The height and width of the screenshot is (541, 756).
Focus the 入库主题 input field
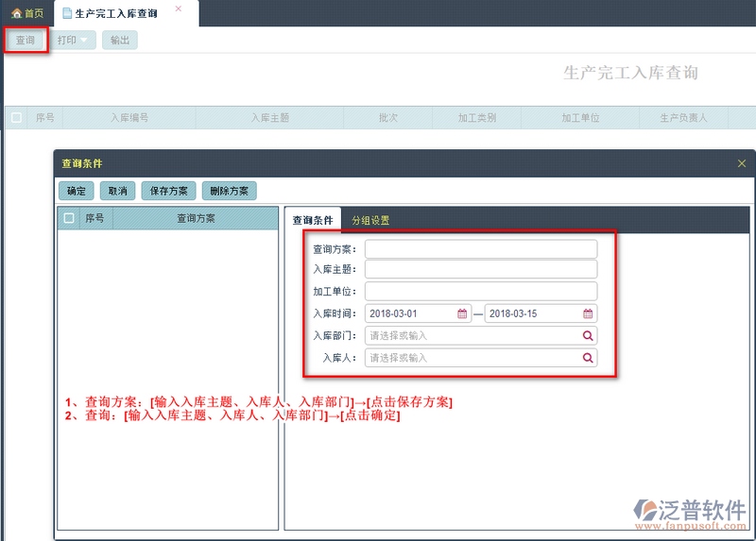pos(481,269)
